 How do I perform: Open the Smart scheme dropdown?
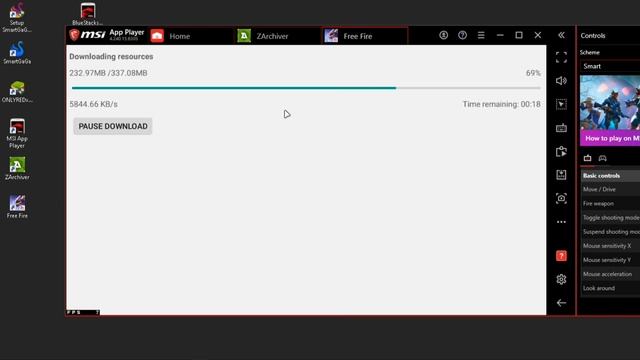click(610, 66)
